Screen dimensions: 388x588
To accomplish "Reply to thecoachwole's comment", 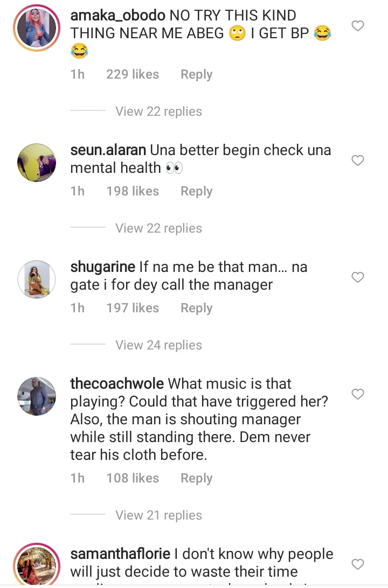I will [196, 478].
